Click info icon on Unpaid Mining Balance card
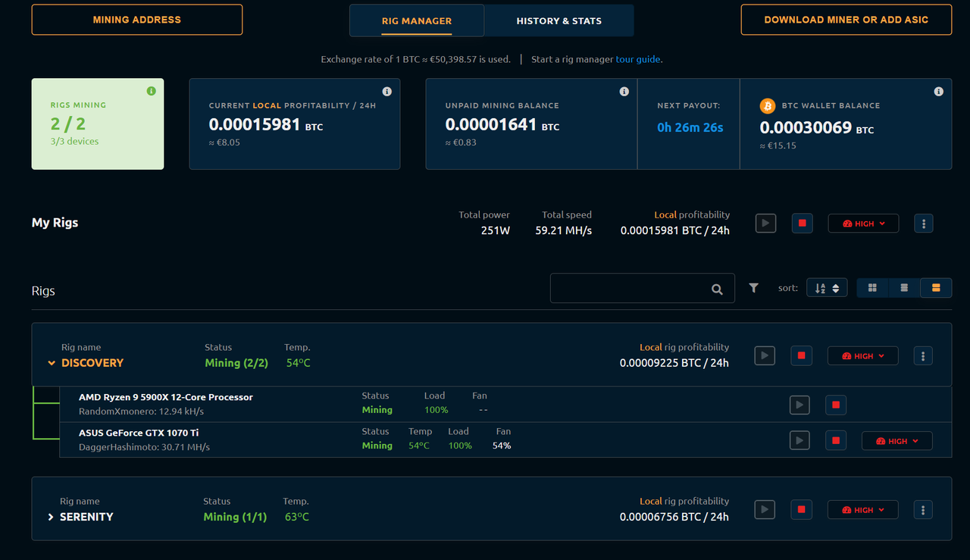This screenshot has height=560, width=970. point(624,92)
